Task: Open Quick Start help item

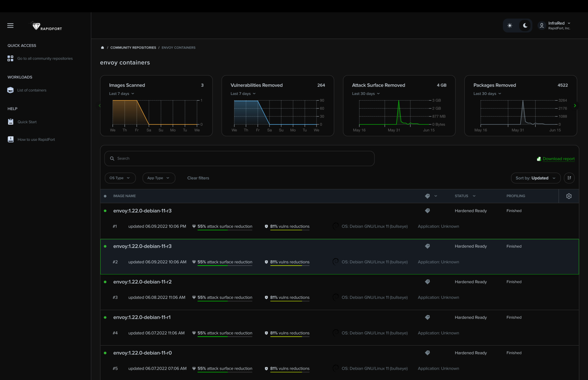Action: (x=27, y=122)
